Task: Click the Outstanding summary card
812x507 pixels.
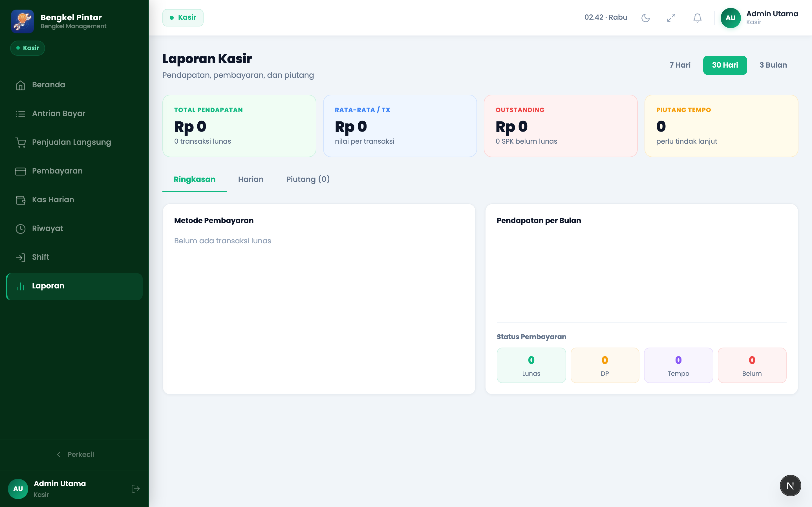Action: [x=560, y=126]
